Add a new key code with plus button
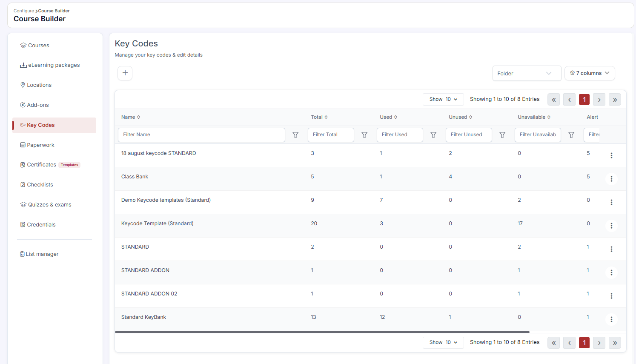 (x=125, y=73)
